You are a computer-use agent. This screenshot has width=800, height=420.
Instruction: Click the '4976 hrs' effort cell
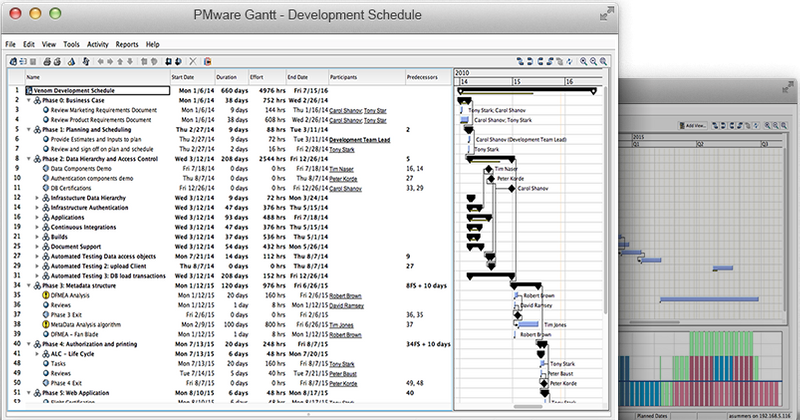[272, 91]
